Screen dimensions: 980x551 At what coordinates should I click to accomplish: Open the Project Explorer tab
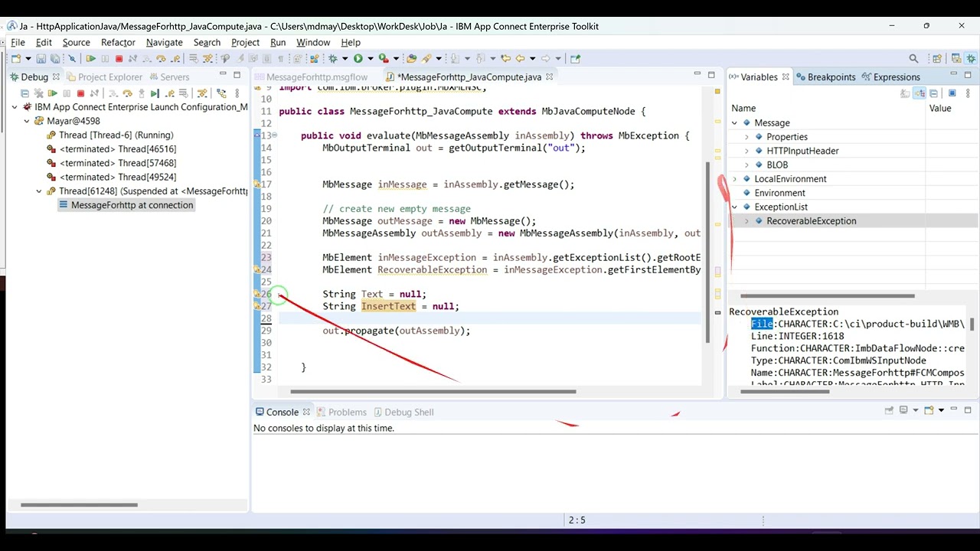click(x=104, y=77)
